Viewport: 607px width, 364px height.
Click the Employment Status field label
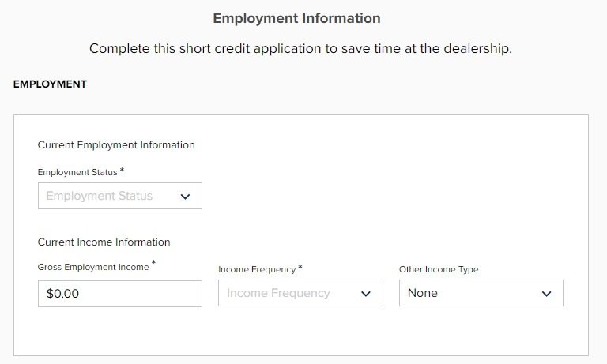(x=77, y=172)
